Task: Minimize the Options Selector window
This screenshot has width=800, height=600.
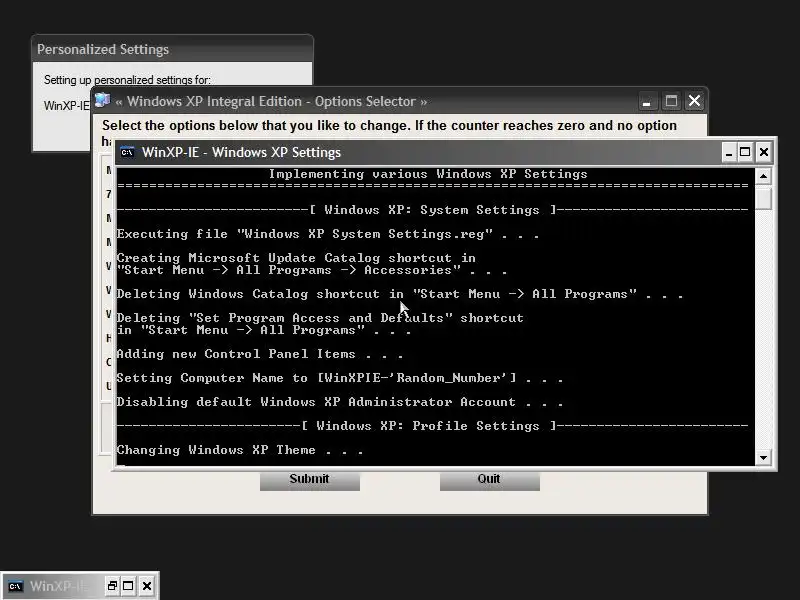Action: [x=646, y=101]
